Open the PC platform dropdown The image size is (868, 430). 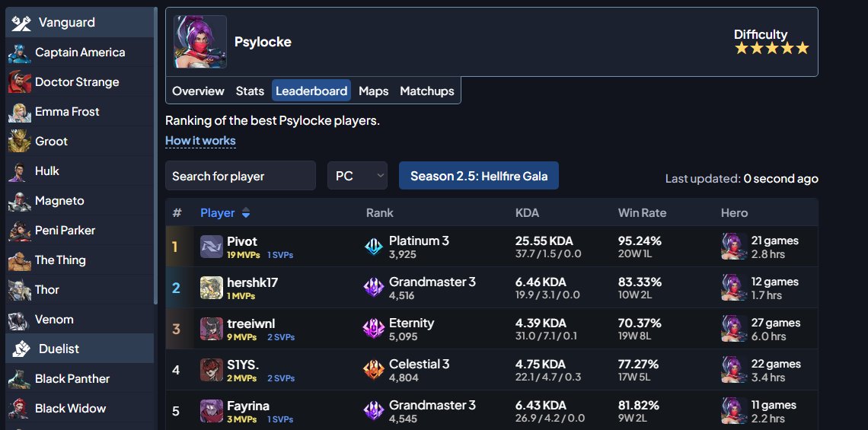(x=358, y=176)
